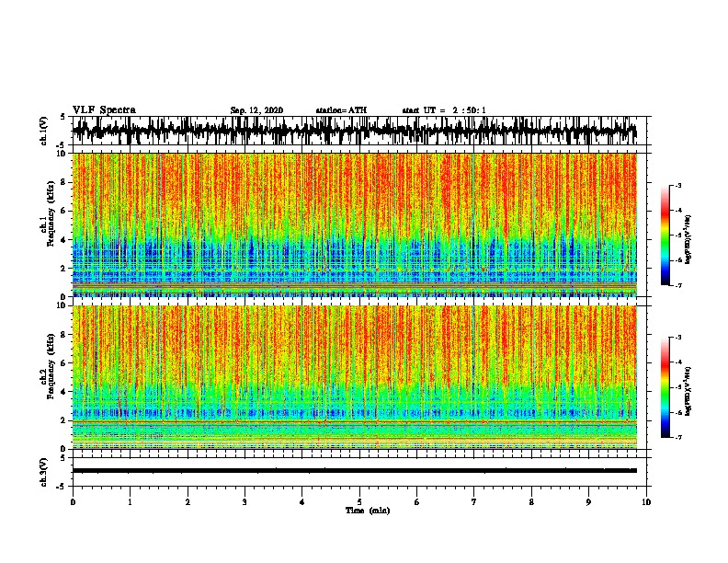Screen dimensions: 728x563
Task: Click the time axis tick label "1"
Action: point(130,502)
